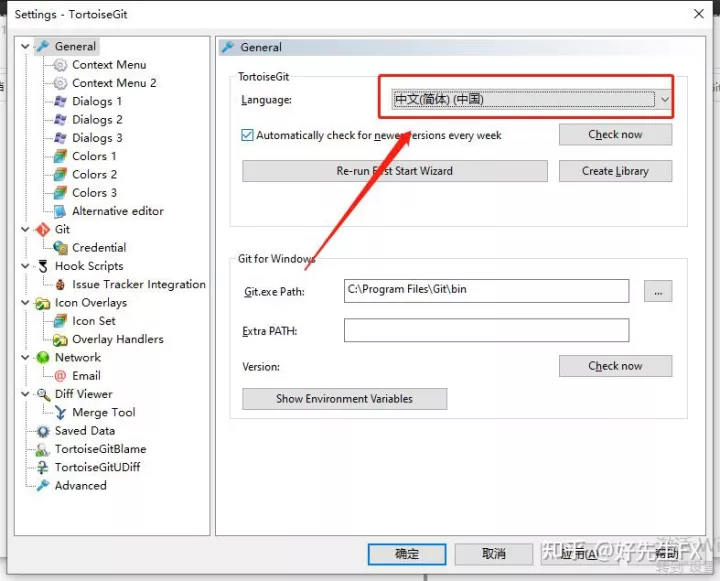Click the Dialogs 3 windows icon
Image resolution: width=720 pixels, height=581 pixels.
[60, 138]
